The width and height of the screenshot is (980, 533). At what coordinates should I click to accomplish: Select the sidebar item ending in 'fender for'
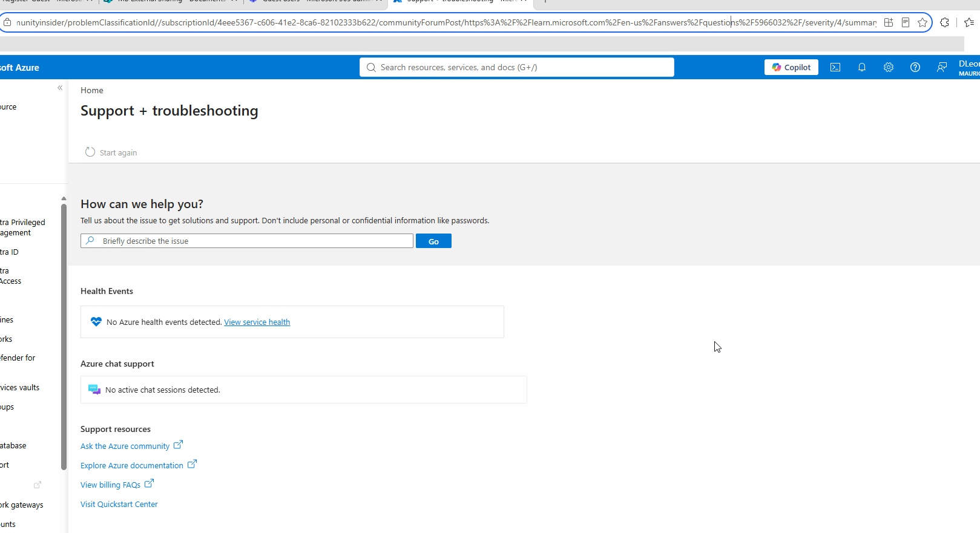pyautogui.click(x=18, y=358)
